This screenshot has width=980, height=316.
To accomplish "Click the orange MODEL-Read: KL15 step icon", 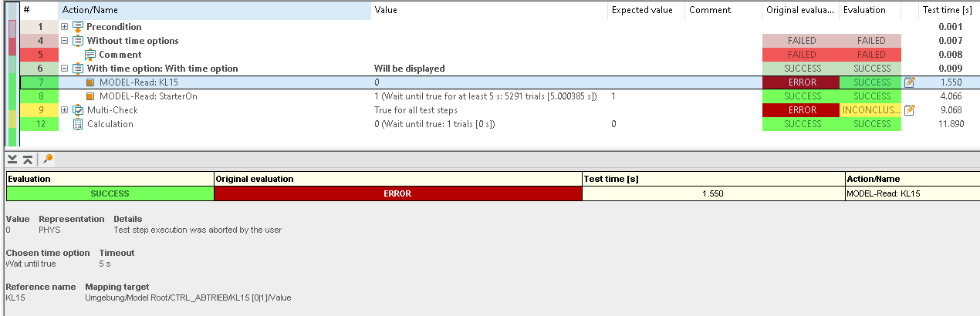I will tap(90, 82).
